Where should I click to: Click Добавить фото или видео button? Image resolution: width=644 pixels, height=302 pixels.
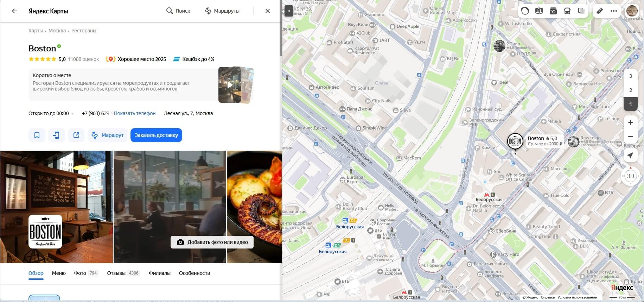tap(212, 242)
